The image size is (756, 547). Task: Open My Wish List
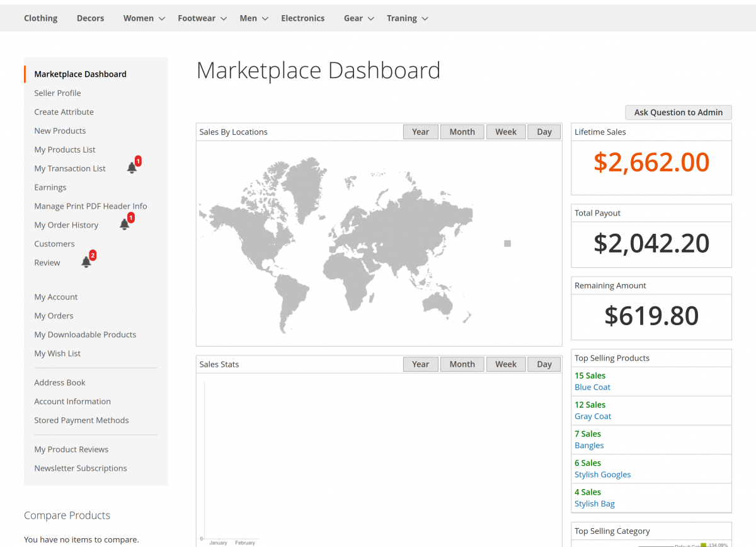(x=57, y=354)
